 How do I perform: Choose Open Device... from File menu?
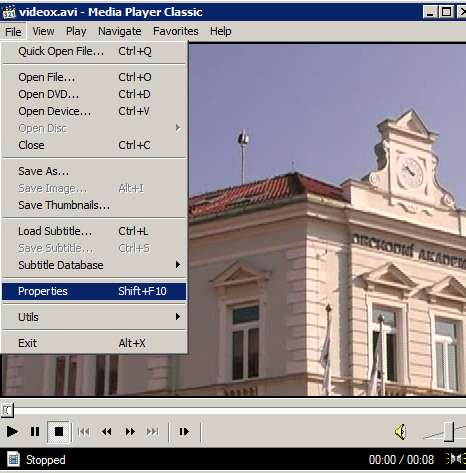94,111
